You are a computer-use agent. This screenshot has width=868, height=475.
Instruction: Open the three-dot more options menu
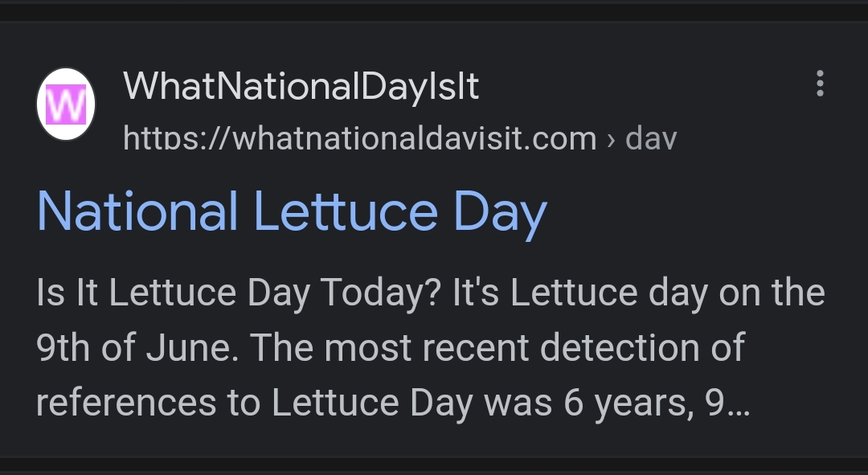coord(820,84)
